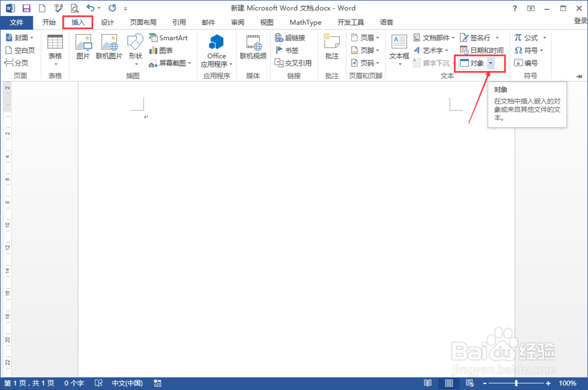
Task: Insert online pictures (联机图片)
Action: click(x=109, y=47)
